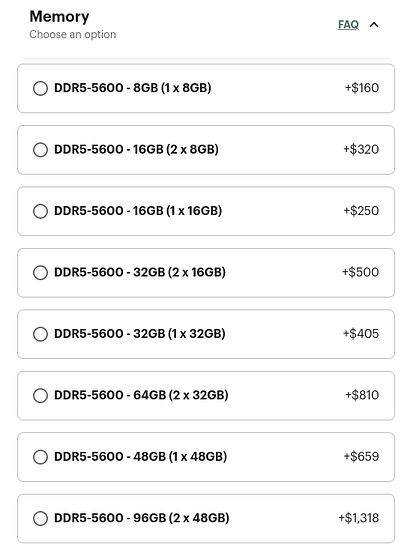
Task: Click the +$250 price label
Action: pos(361,210)
